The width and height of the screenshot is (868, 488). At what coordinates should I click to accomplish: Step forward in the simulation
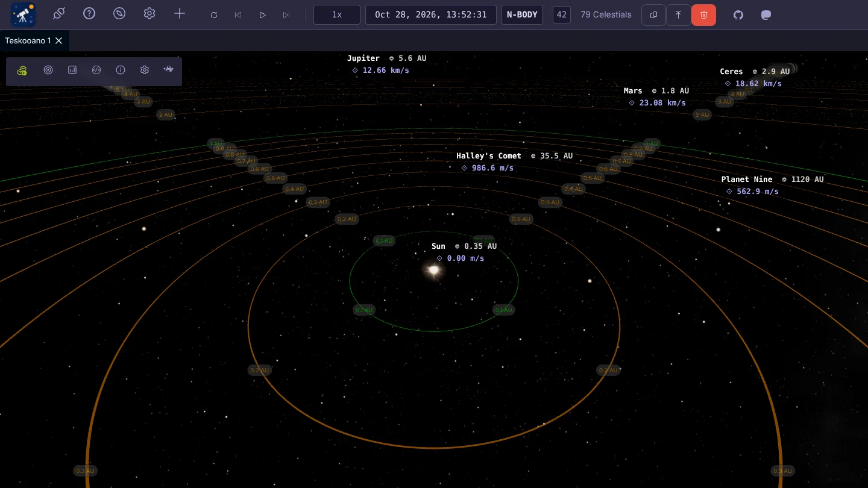(286, 15)
